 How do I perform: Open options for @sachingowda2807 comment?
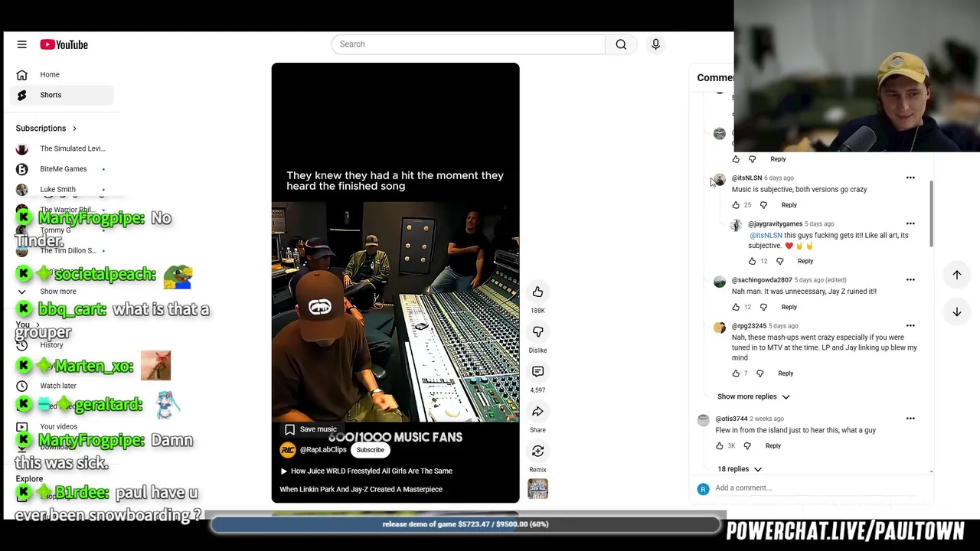(910, 279)
